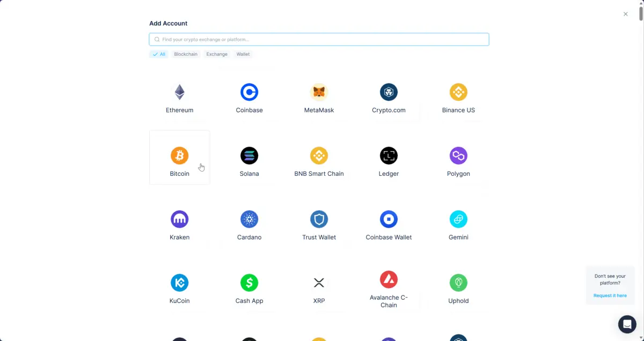Select the All filter chip

pos(158,54)
